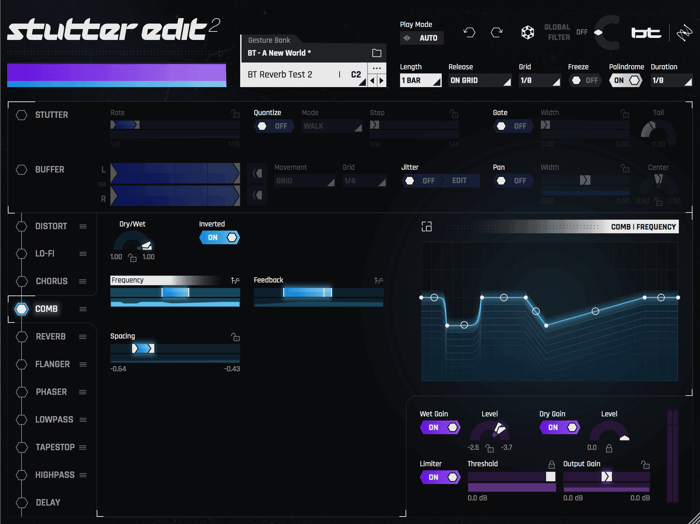700x524 pixels.
Task: Go to next gesture arrow
Action: [x=381, y=81]
